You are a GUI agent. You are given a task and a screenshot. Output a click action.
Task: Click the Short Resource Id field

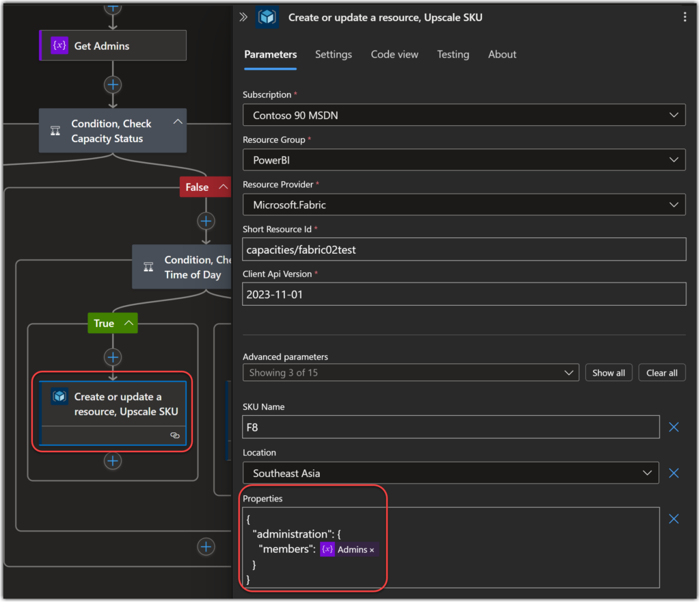[x=464, y=249]
